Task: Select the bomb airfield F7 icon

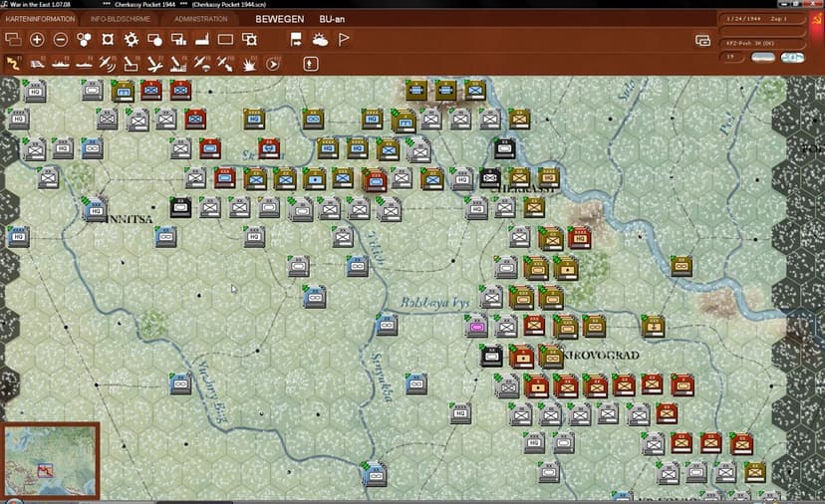Action: 154,64
